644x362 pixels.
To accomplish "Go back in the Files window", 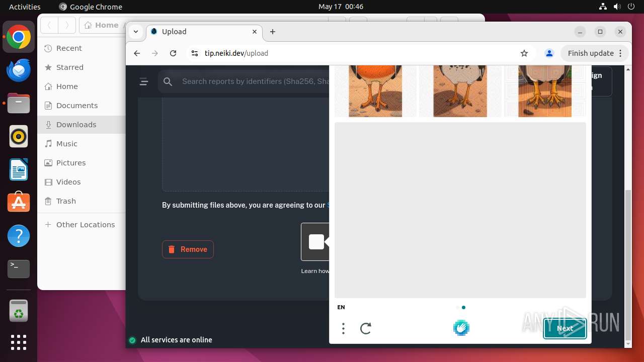I will click(49, 25).
